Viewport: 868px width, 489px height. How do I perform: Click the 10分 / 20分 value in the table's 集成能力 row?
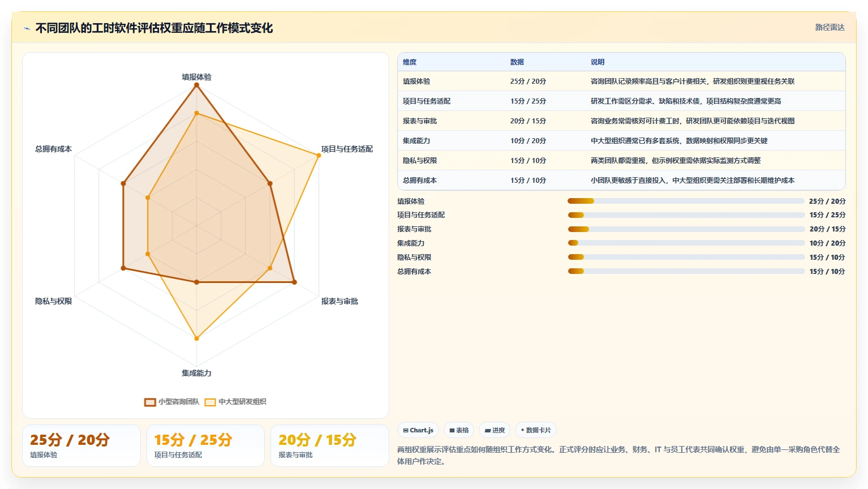(528, 141)
